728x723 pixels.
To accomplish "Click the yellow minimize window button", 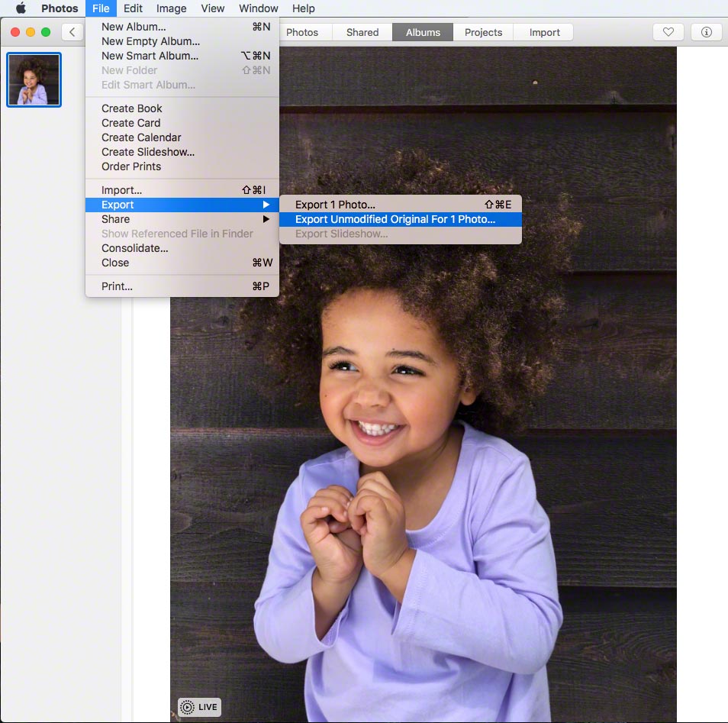I will (31, 32).
